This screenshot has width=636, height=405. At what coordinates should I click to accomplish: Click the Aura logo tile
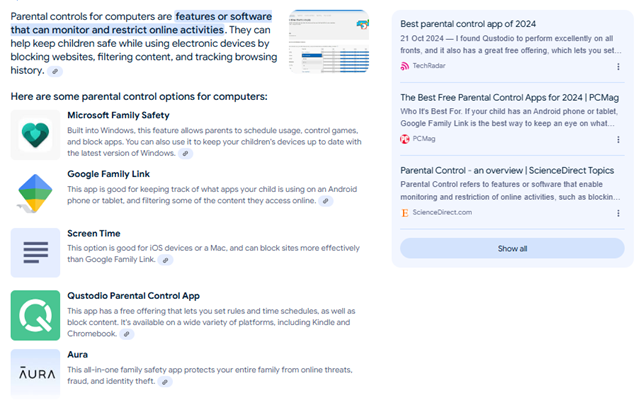coord(35,373)
